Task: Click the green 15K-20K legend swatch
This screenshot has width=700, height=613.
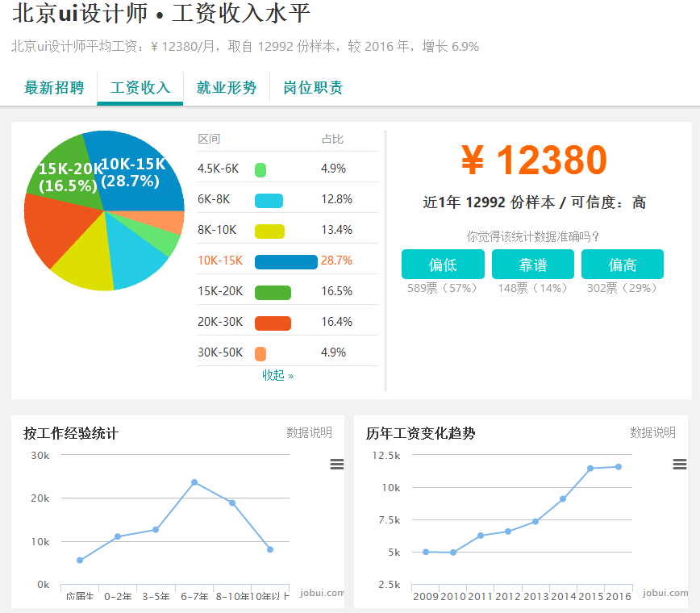Action: (x=273, y=293)
